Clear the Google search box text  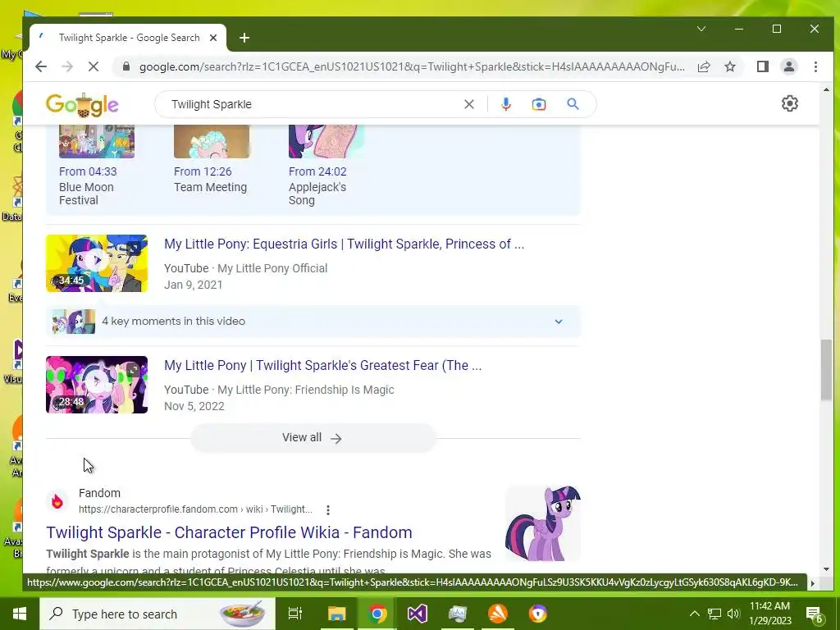(x=468, y=104)
